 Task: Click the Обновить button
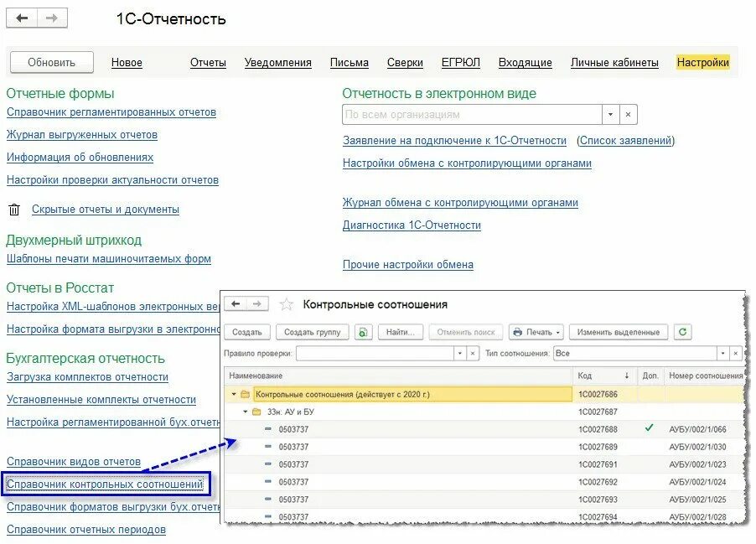pyautogui.click(x=52, y=63)
